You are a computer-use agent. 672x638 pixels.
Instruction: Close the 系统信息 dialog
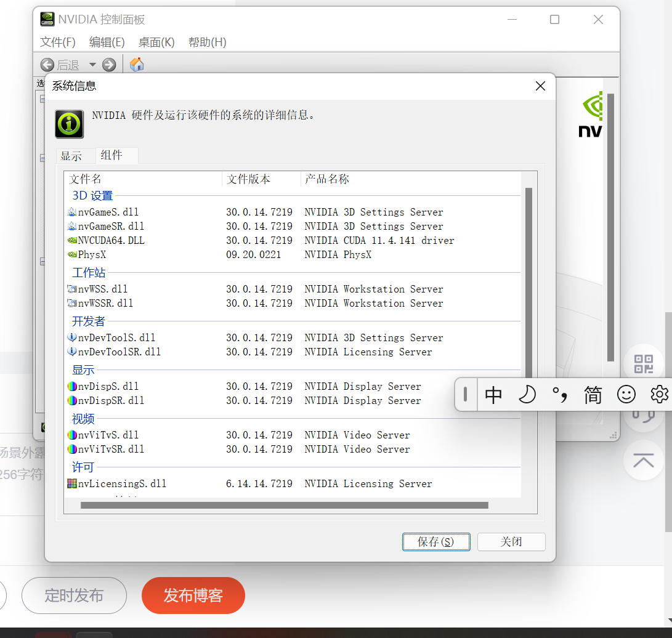540,86
